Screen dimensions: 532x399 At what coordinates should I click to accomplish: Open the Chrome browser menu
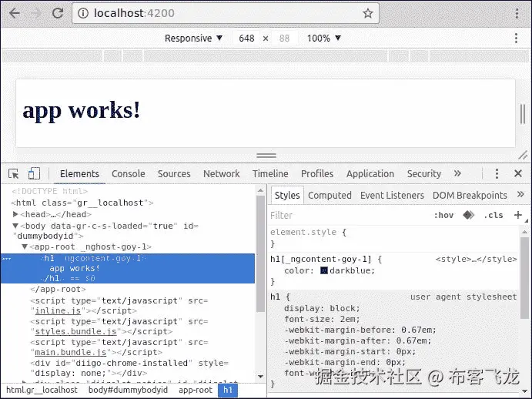click(x=517, y=13)
